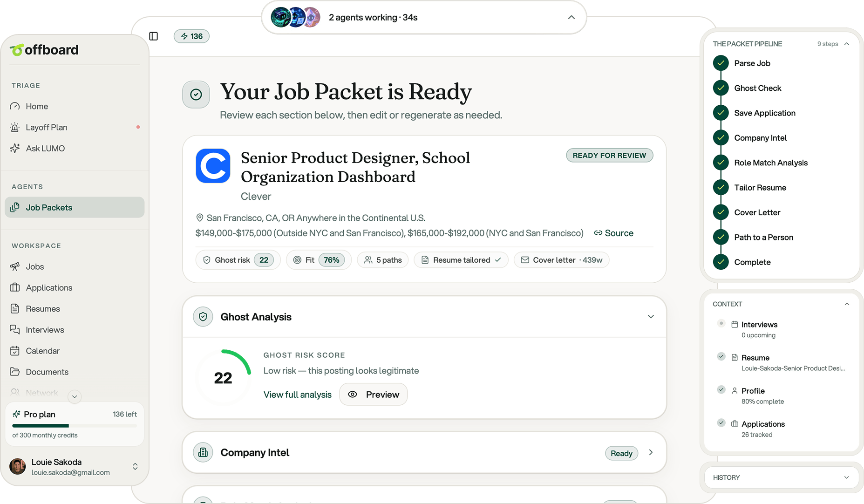Click the 136 credits lightning badge
Image resolution: width=864 pixels, height=504 pixels.
(191, 36)
